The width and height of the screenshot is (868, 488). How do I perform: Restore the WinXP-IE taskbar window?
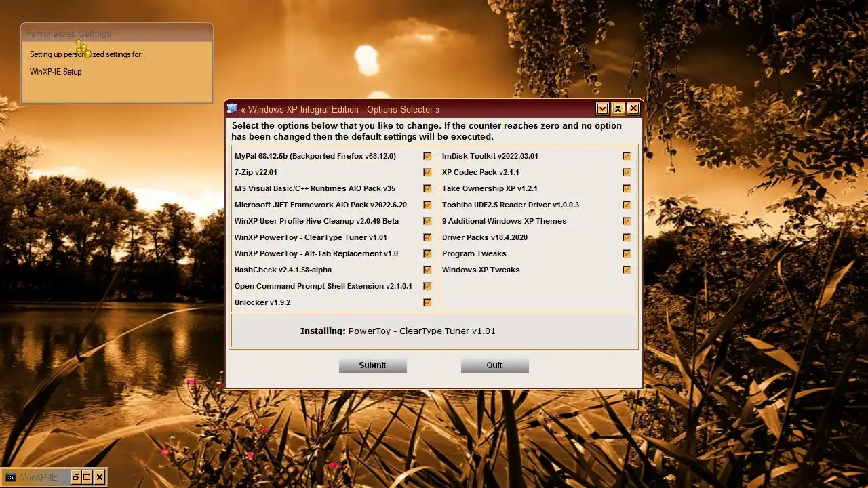(76, 477)
